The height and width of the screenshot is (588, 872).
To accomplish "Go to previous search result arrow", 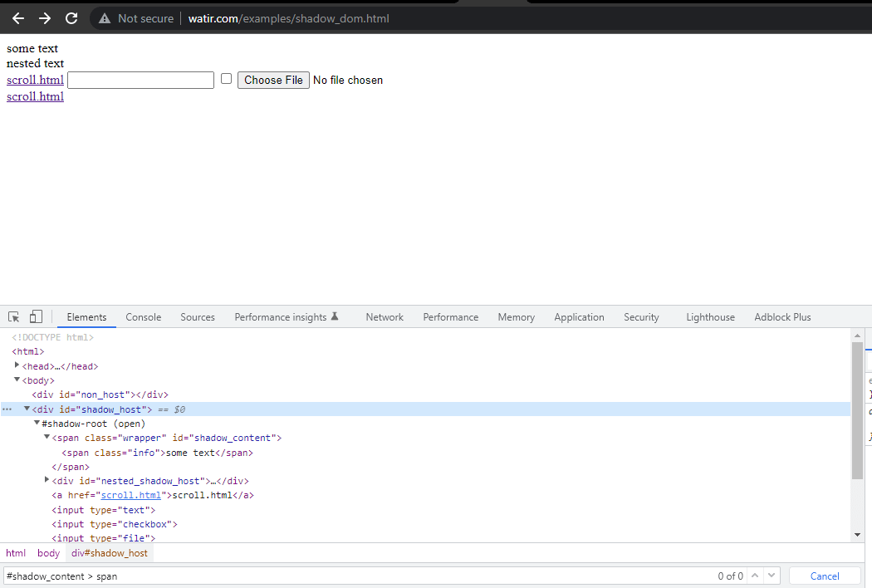I will pyautogui.click(x=755, y=576).
